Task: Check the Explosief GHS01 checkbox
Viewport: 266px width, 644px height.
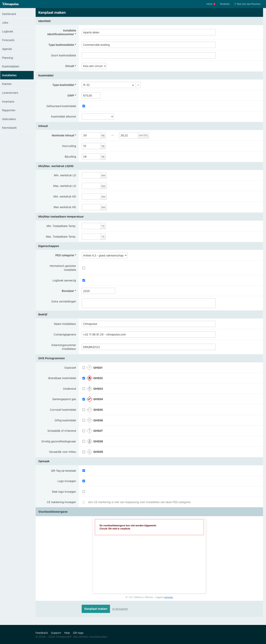Action: (84, 368)
